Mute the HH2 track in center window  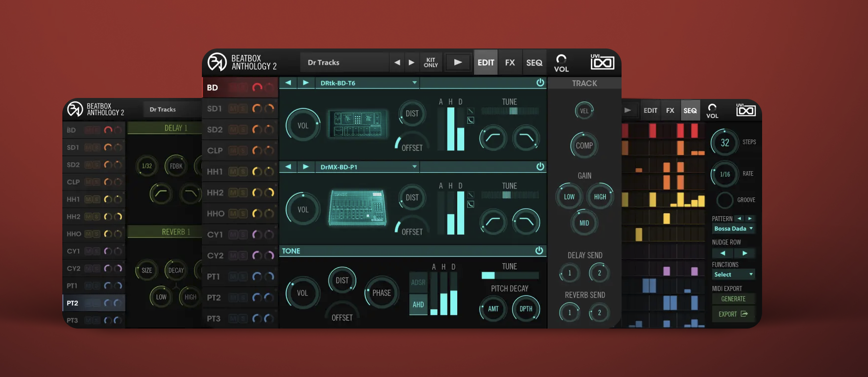(x=234, y=192)
